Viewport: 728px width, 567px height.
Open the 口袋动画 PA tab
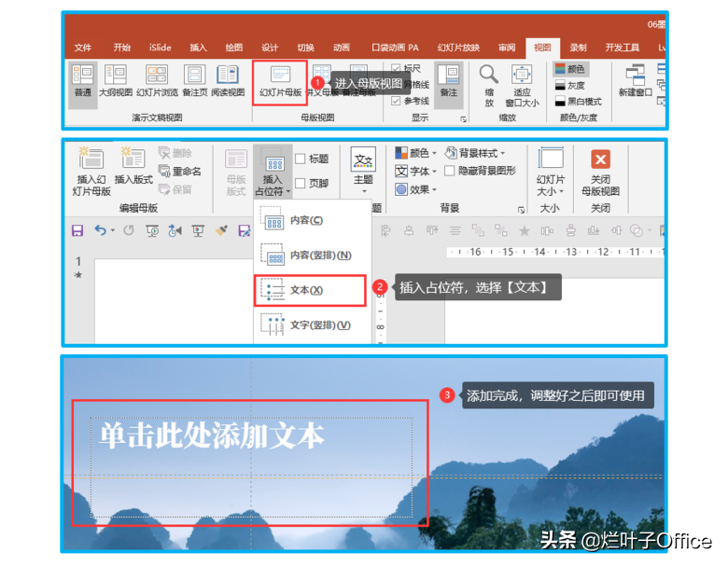[x=395, y=48]
